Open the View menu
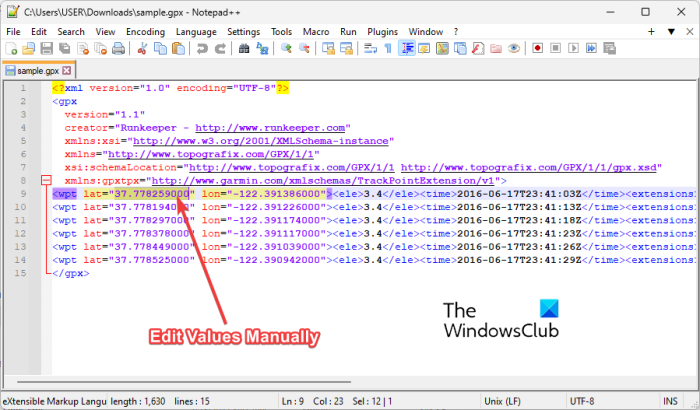The image size is (700, 410). pos(105,32)
